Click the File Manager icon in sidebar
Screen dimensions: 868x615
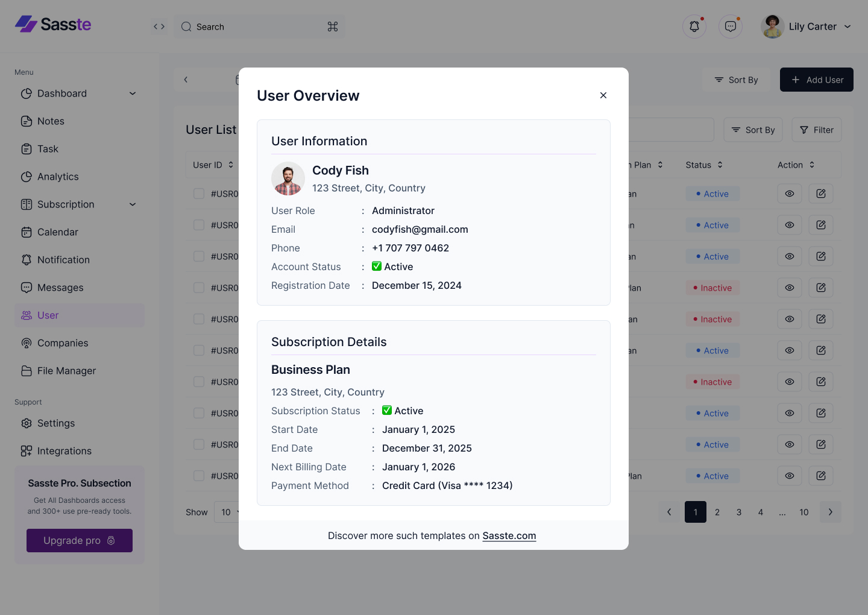pyautogui.click(x=27, y=371)
